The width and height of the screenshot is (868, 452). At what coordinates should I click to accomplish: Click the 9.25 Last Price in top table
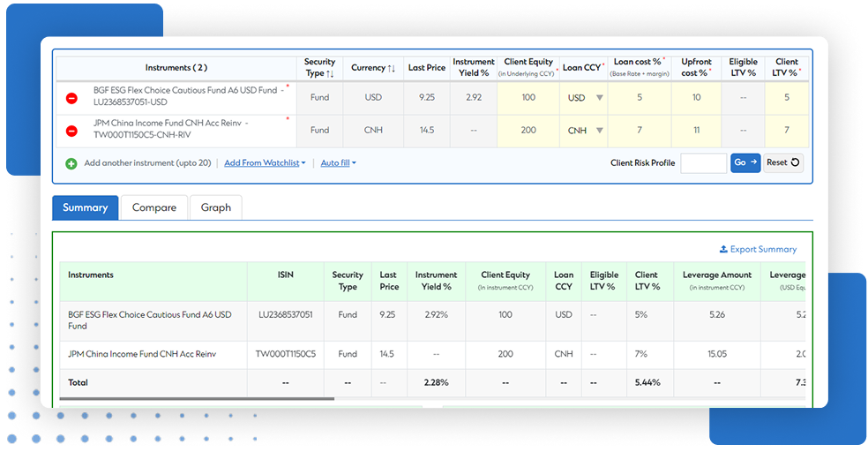click(x=427, y=97)
